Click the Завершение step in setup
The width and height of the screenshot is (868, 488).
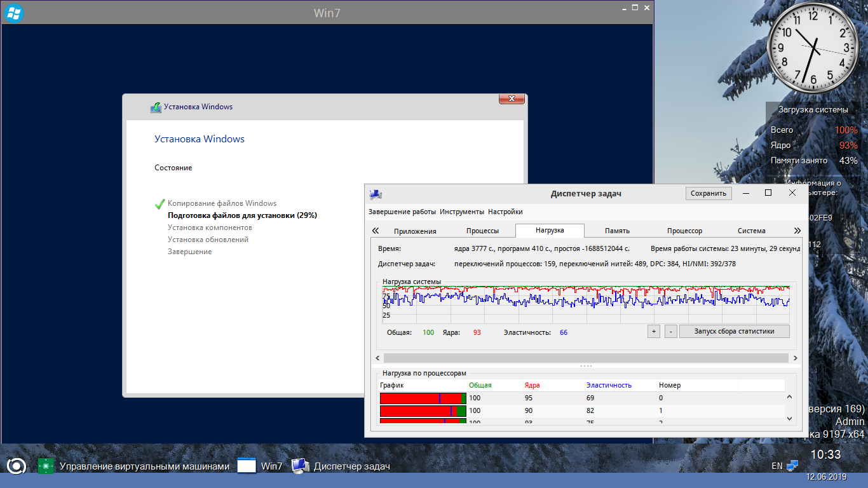pos(189,252)
